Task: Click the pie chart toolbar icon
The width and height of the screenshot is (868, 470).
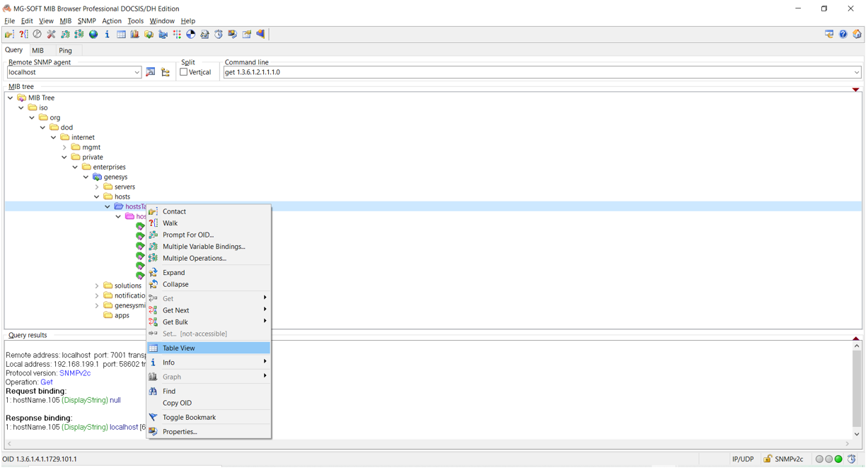Action: [x=190, y=35]
